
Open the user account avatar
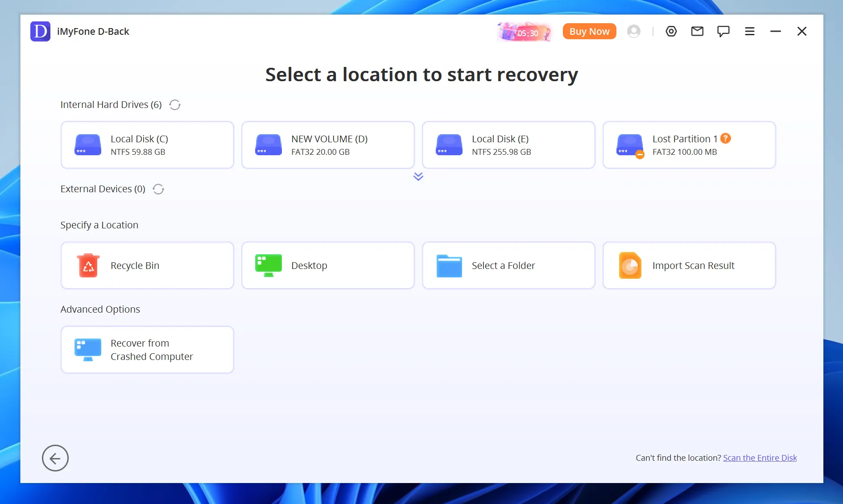[x=633, y=31]
